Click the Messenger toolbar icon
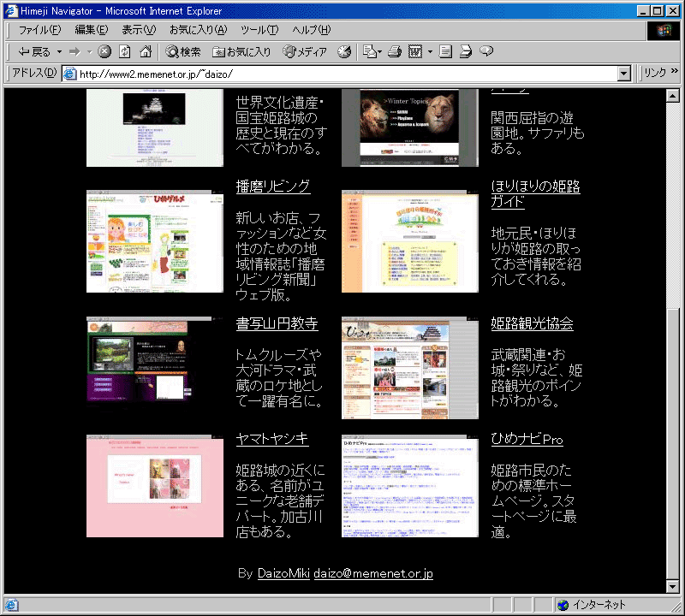This screenshot has width=685, height=616. (486, 51)
